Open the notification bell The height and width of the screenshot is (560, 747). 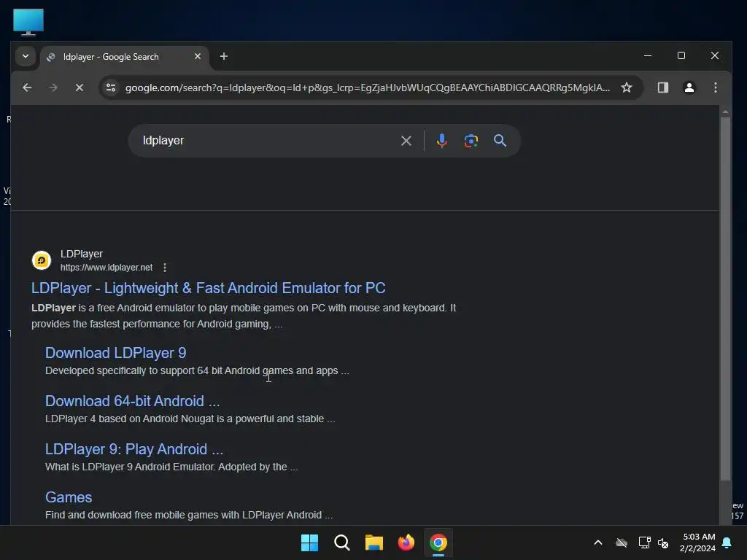(x=727, y=542)
